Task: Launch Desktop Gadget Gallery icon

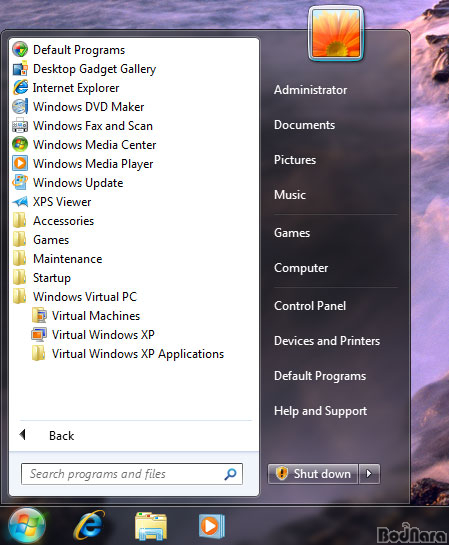Action: [x=20, y=68]
